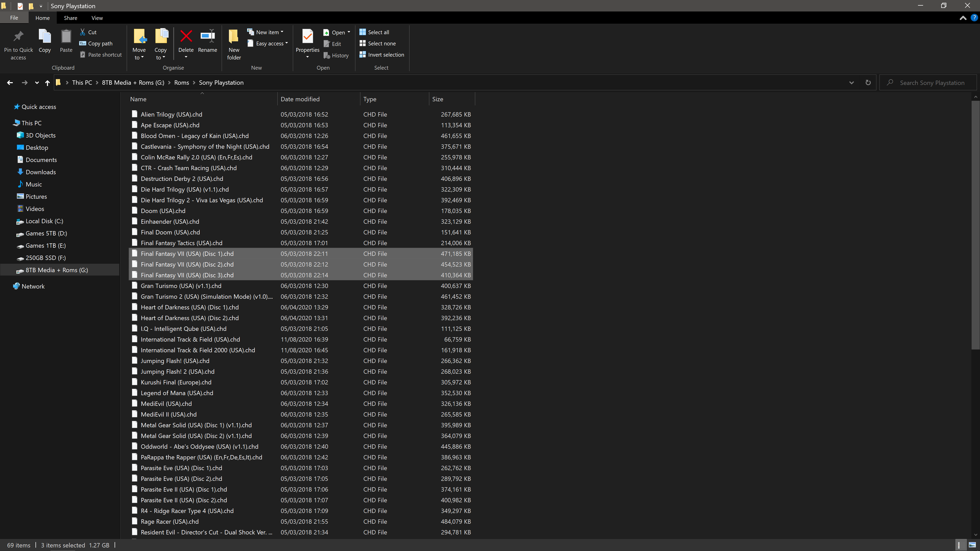This screenshot has width=980, height=551.
Task: Expand the Delete options arrow
Action: click(186, 57)
